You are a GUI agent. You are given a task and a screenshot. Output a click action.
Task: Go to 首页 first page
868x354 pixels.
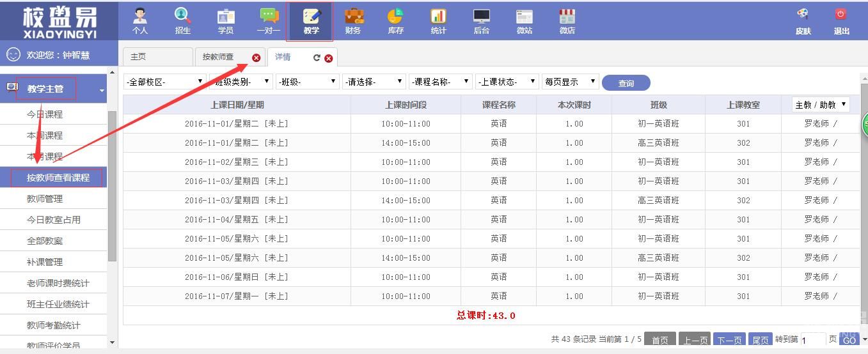point(660,341)
